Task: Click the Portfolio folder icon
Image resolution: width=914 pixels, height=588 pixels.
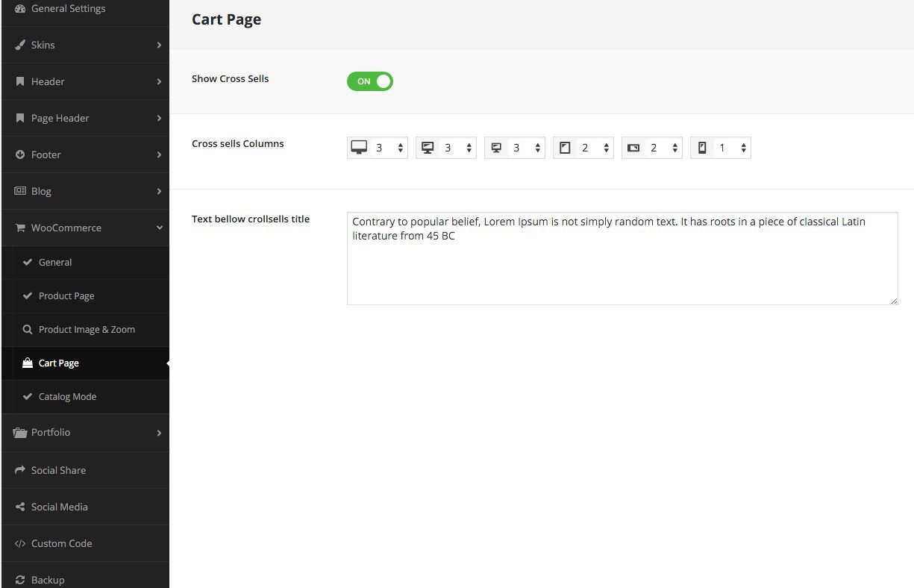Action: point(20,433)
